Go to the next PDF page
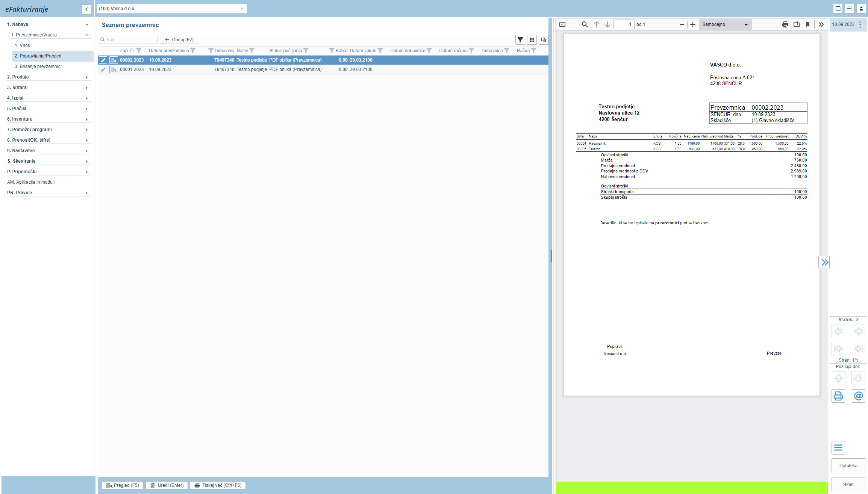Screen dimensions: 868x494 pyautogui.click(x=607, y=24)
